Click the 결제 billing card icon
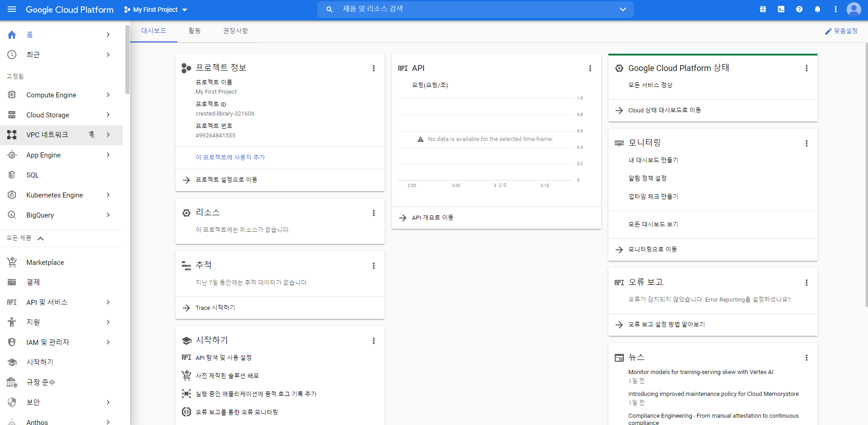The height and width of the screenshot is (425, 868). [12, 282]
